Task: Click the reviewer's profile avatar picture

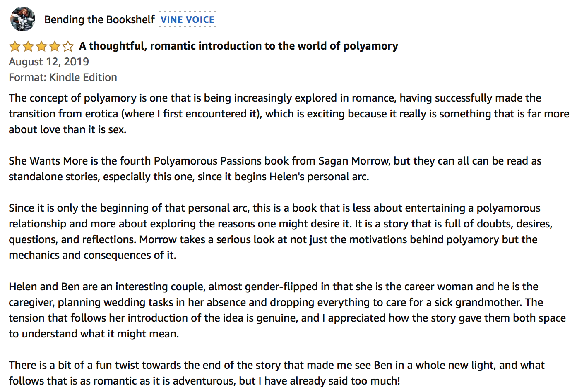Action: click(23, 19)
